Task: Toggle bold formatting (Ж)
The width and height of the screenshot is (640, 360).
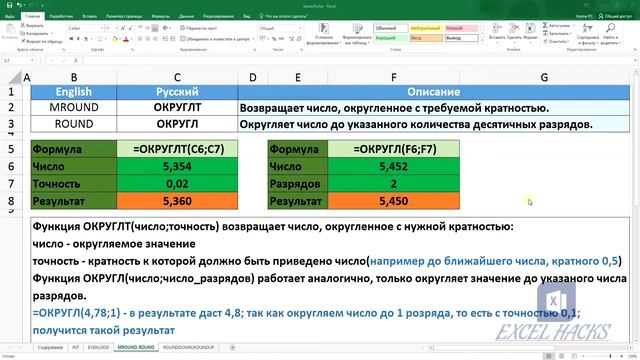Action: (x=71, y=39)
